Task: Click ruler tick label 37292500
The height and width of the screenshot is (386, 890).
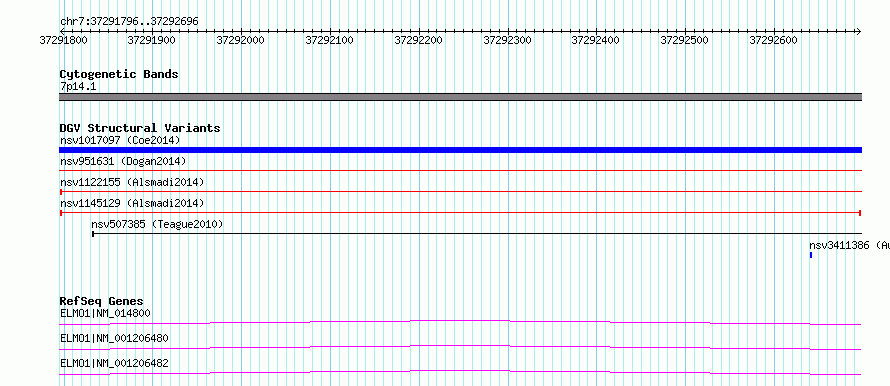Action: point(685,40)
